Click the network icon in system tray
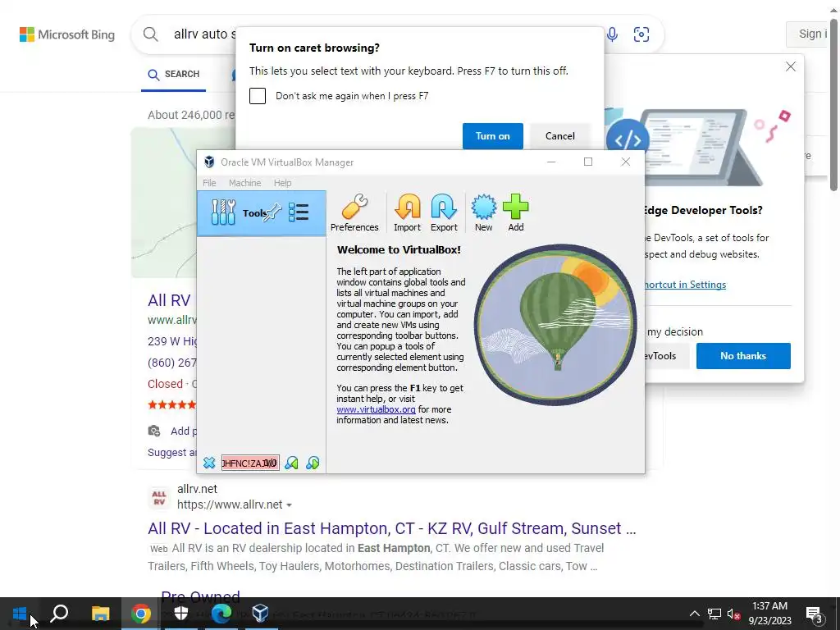This screenshot has height=630, width=840. [714, 614]
